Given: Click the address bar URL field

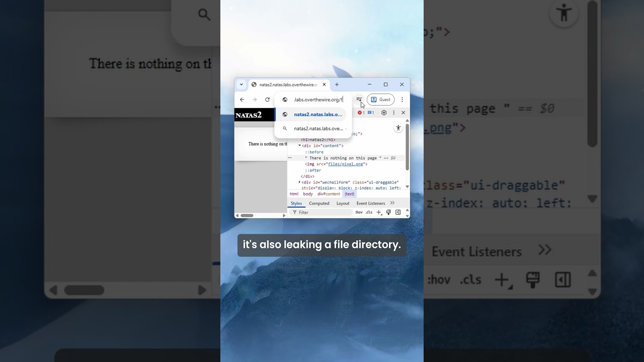Looking at the screenshot, I should pyautogui.click(x=318, y=100).
